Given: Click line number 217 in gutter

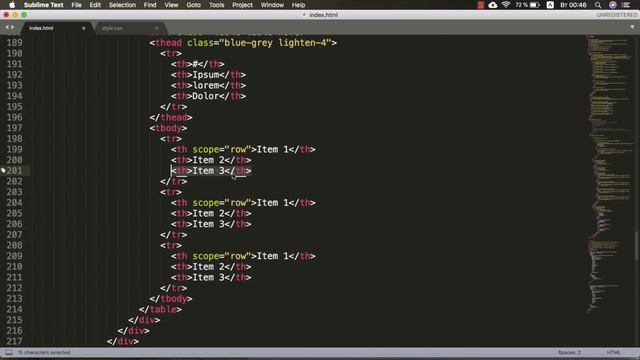Looking at the screenshot, I should [14, 341].
